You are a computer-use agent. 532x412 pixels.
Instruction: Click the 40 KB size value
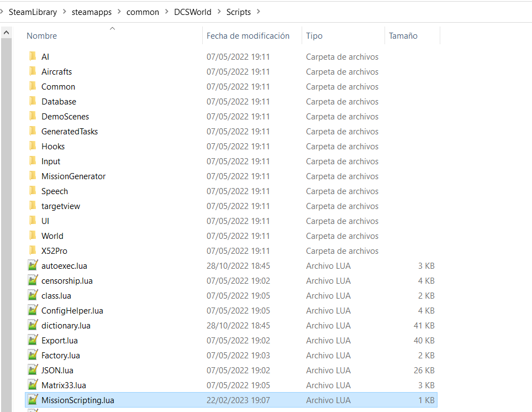424,341
